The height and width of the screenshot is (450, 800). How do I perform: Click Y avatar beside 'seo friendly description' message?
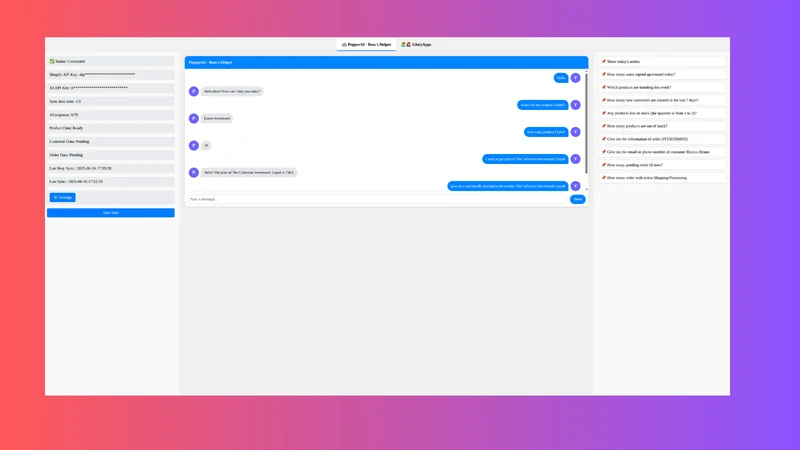[576, 186]
